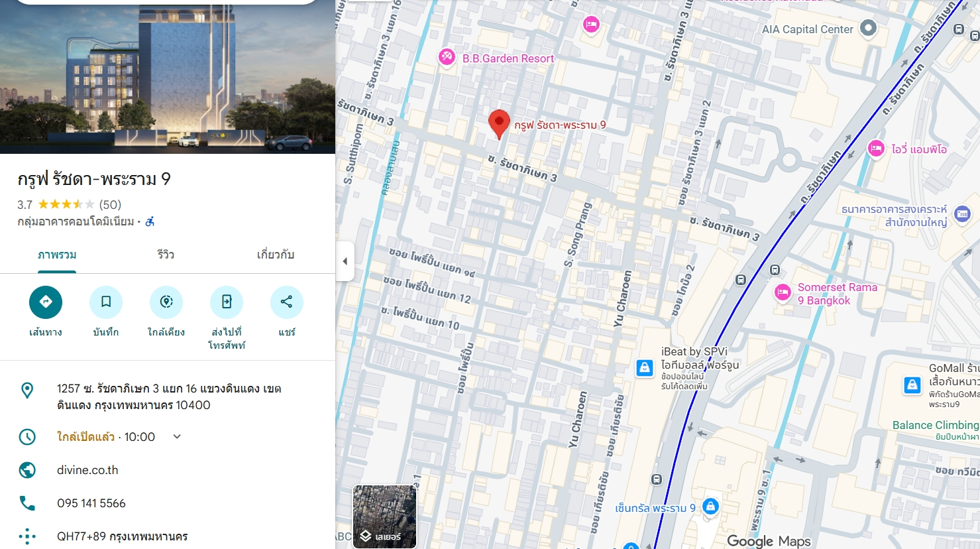980x549 pixels.
Task: Expand the opening hours dropdown chevron
Action: [177, 437]
